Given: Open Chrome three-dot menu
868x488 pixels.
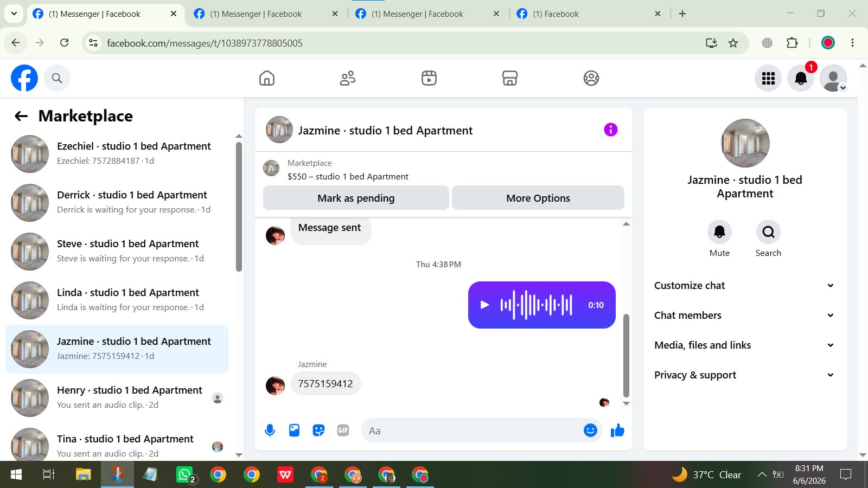Looking at the screenshot, I should (852, 43).
